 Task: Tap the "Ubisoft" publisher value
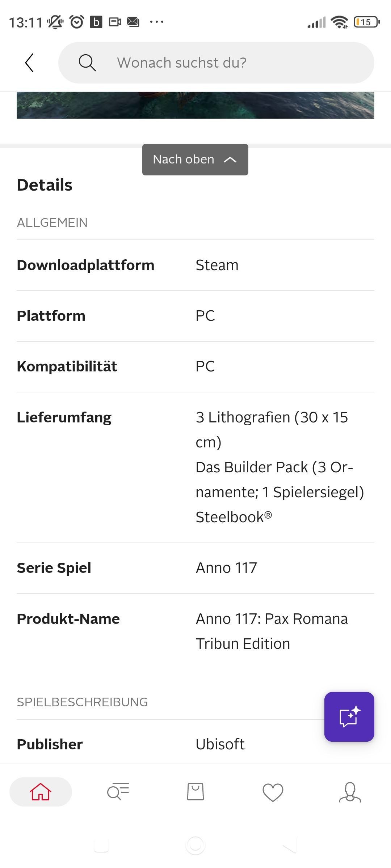220,744
